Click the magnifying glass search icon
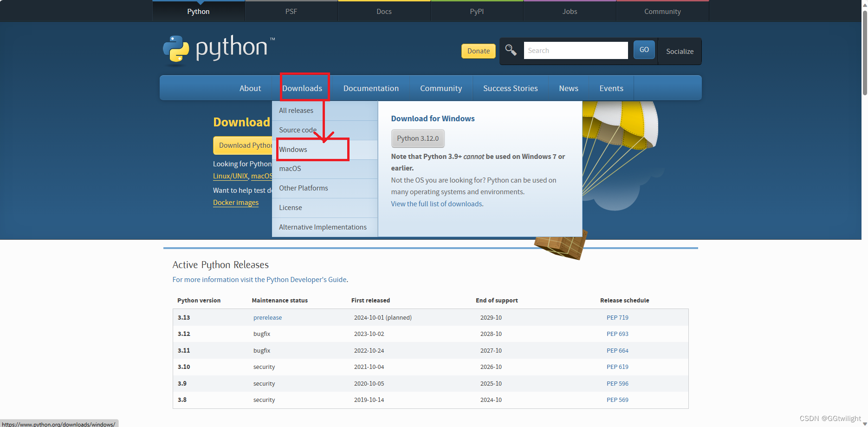This screenshot has width=868, height=427. pyautogui.click(x=511, y=50)
